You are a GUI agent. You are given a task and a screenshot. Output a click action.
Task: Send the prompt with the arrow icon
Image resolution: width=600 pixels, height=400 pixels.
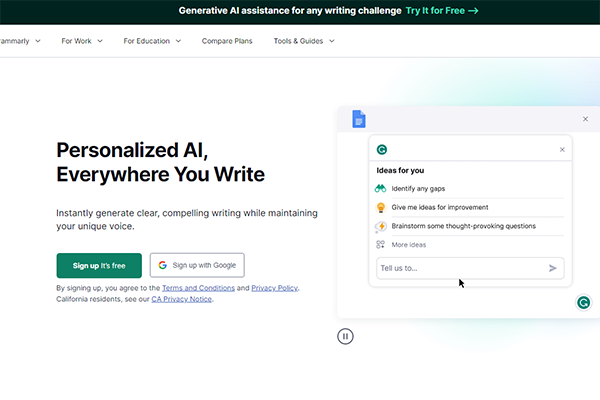[x=552, y=268]
